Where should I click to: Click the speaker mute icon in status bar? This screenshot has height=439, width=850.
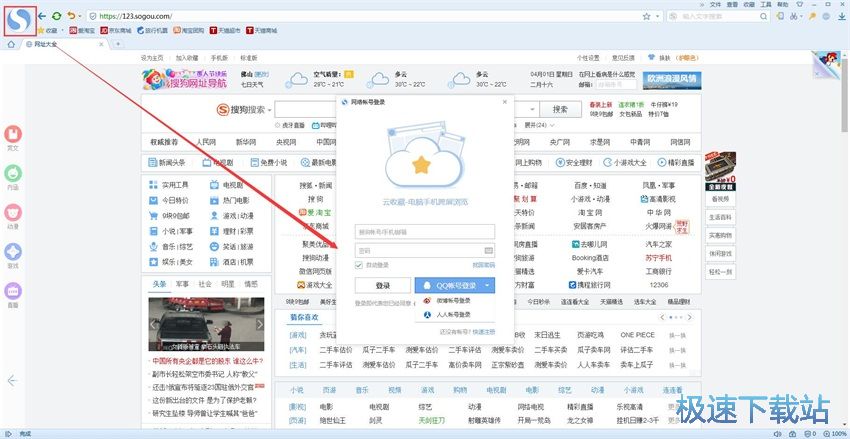click(x=778, y=434)
